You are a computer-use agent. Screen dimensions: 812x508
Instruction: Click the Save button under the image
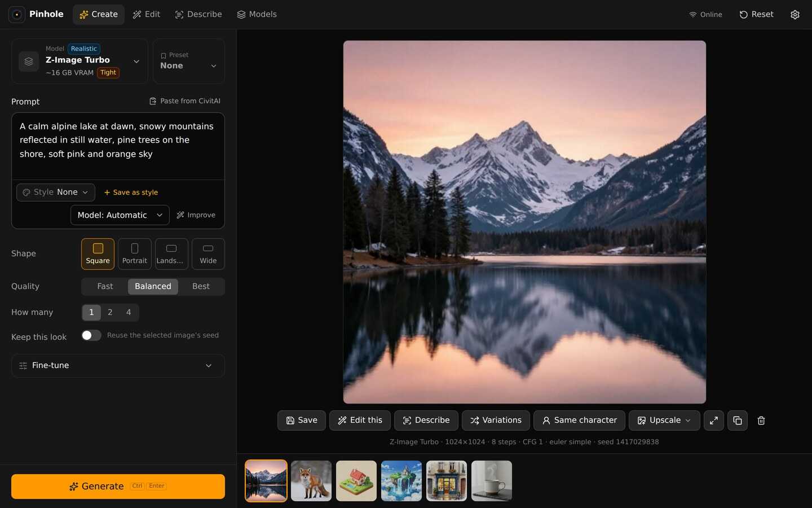click(302, 421)
